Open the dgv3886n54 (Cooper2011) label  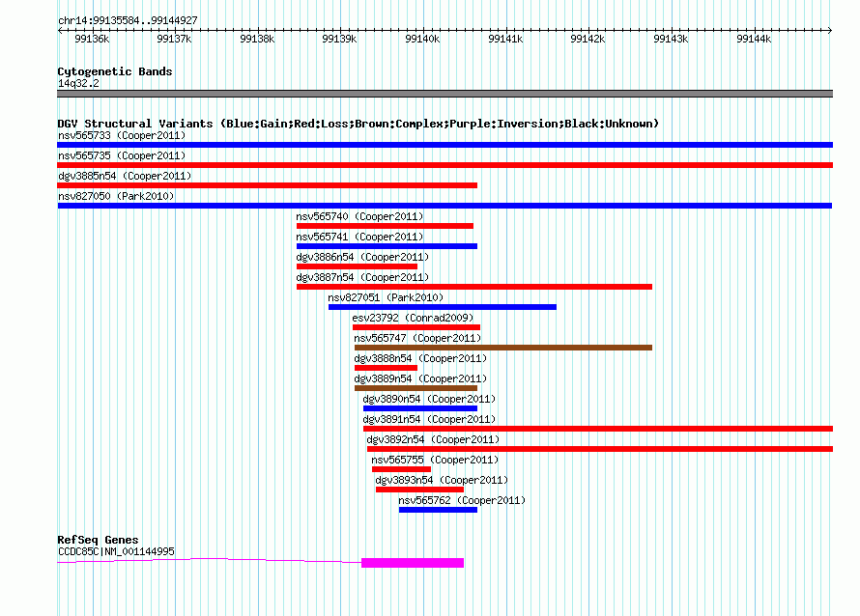click(362, 257)
